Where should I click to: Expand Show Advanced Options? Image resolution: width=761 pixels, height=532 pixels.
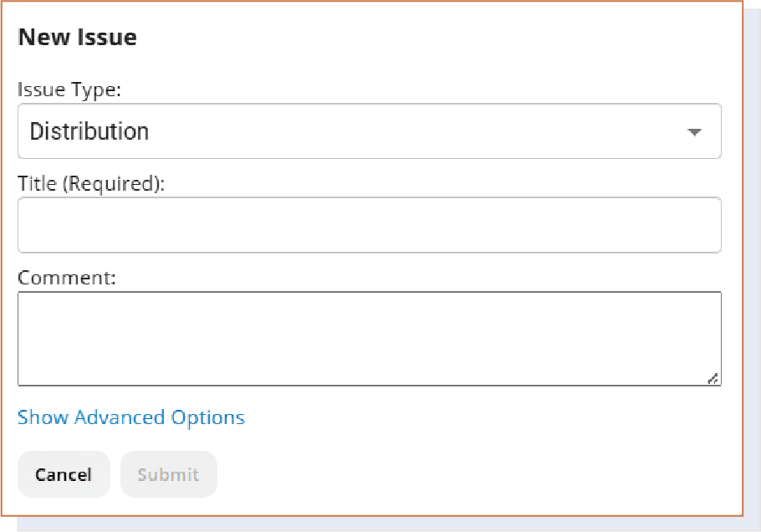pyautogui.click(x=131, y=417)
